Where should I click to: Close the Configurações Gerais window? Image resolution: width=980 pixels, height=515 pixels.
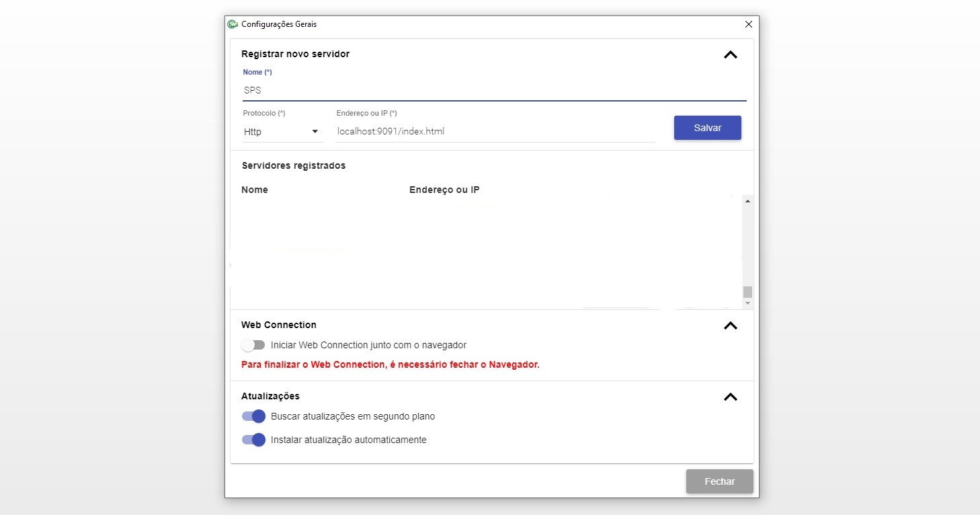(749, 24)
